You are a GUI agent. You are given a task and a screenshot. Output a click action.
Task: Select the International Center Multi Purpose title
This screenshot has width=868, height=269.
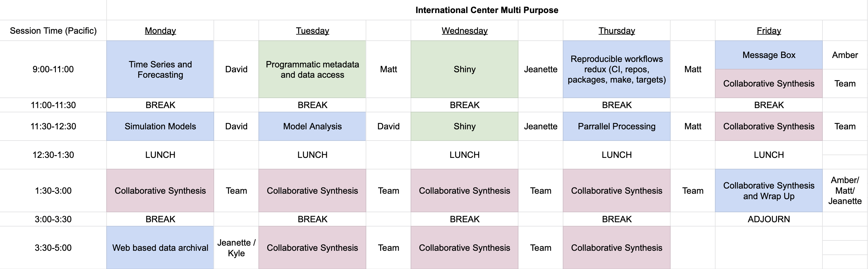[x=487, y=10]
